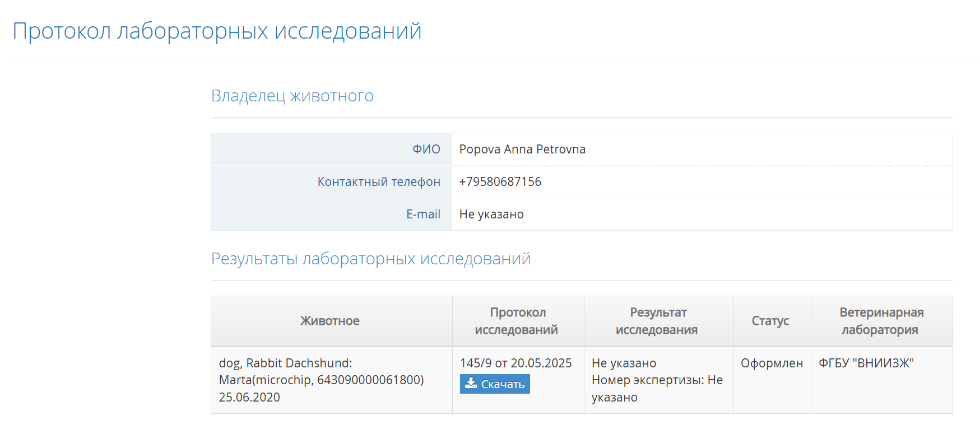Click the Протокол исследований column header
Viewport: 980px width, 434px height.
(517, 321)
